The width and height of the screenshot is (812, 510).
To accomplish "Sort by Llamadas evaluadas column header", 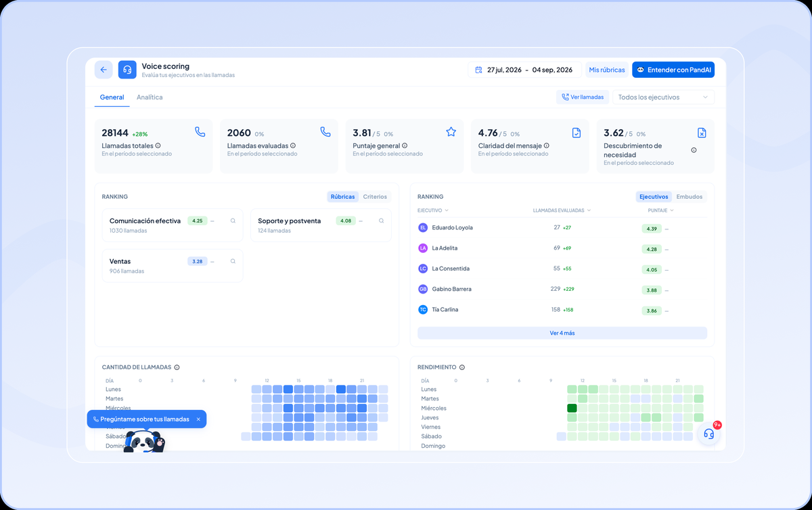I will [x=562, y=210].
